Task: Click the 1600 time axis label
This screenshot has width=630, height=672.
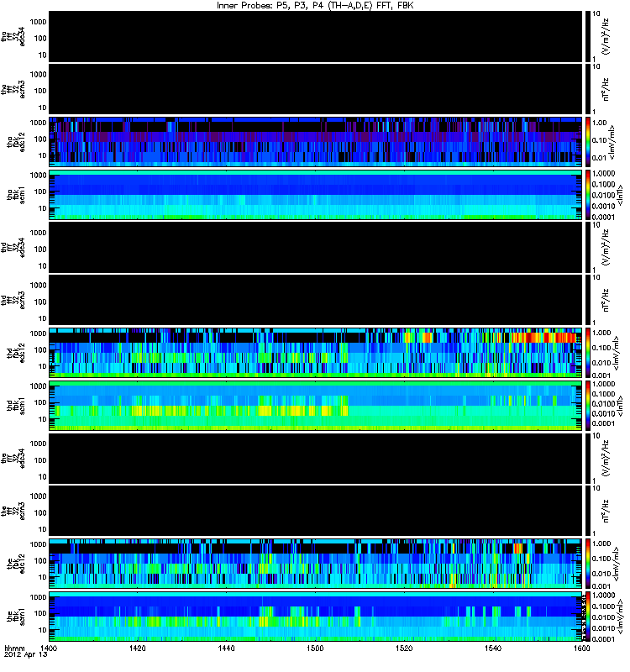Action: click(x=581, y=648)
